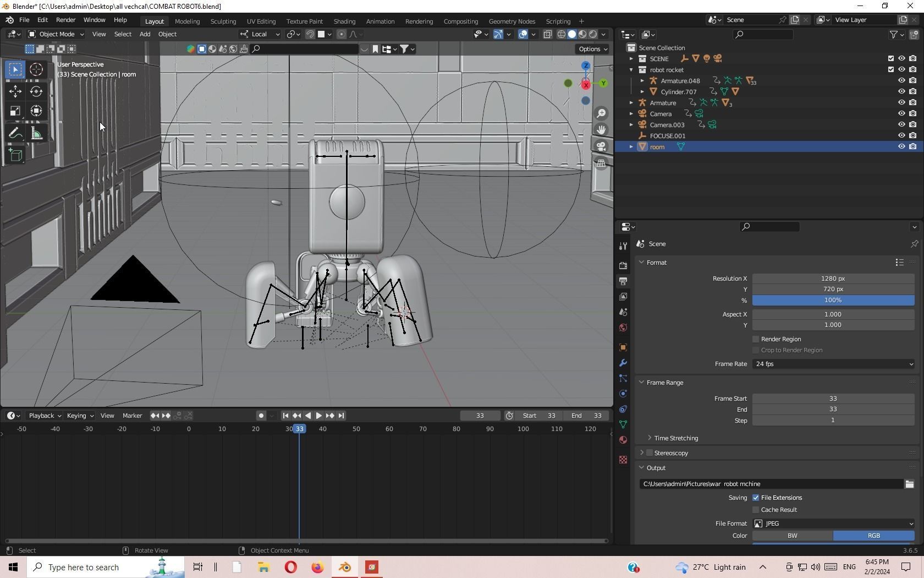Enable Stereoscopy checkbox
This screenshot has height=578, width=924.
(x=650, y=453)
